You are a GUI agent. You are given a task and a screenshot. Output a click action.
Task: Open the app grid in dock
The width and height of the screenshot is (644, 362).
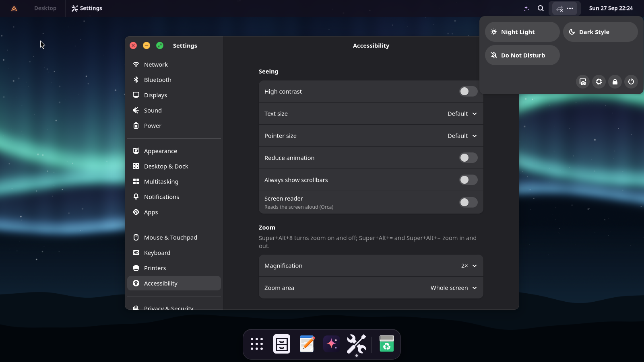click(x=257, y=344)
